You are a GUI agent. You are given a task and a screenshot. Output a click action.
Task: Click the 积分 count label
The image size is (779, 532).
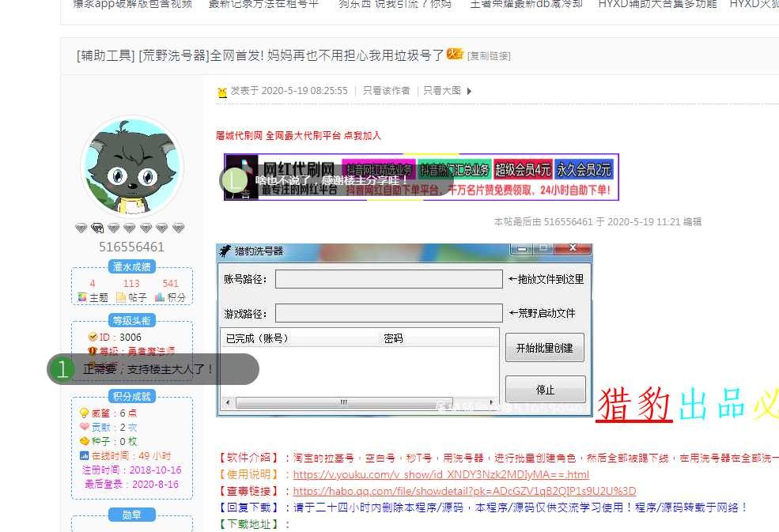(x=176, y=297)
